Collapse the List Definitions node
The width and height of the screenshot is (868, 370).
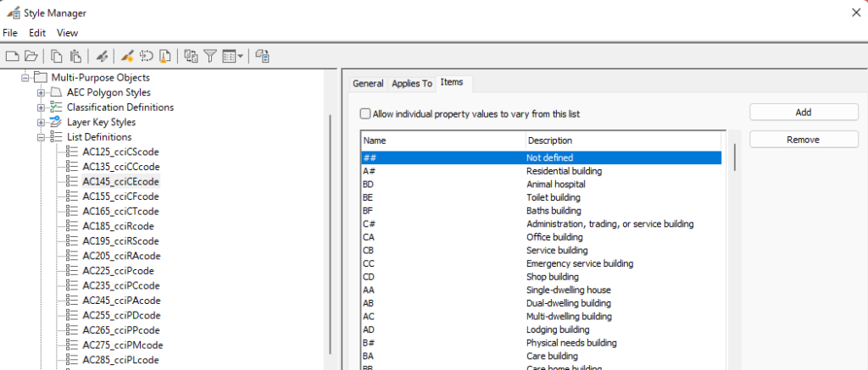pos(41,137)
